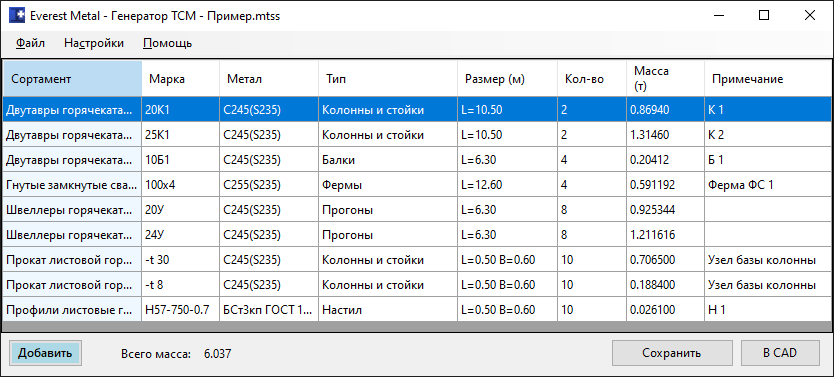This screenshot has height=377, width=834.
Task: Click the Н57-750-0.7 mark cell
Action: tap(181, 310)
